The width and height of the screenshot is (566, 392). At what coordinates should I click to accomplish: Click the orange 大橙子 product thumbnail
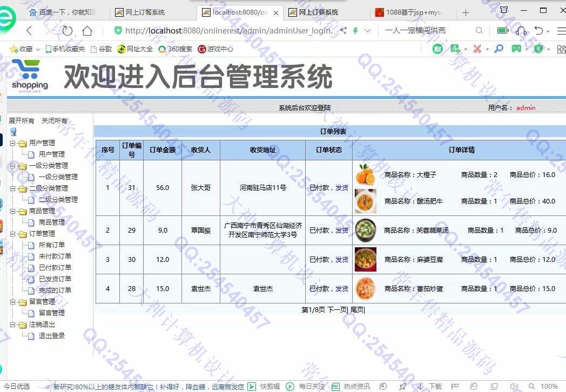(365, 175)
